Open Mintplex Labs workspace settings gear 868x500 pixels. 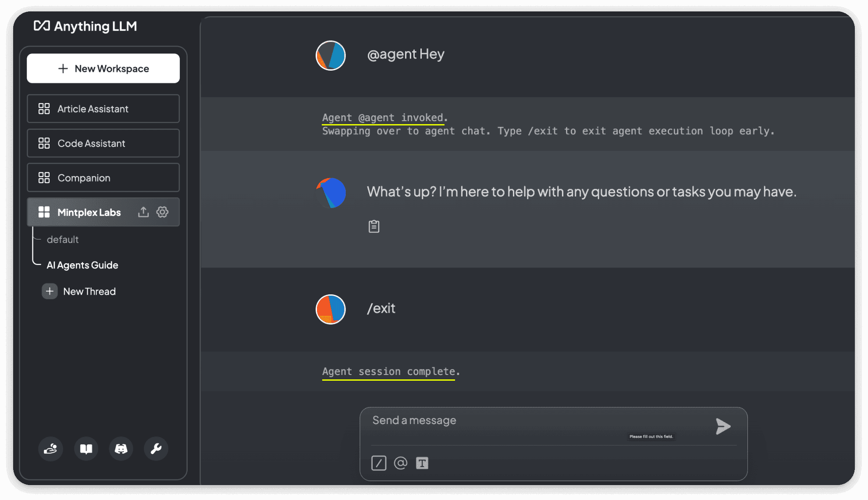[163, 212]
